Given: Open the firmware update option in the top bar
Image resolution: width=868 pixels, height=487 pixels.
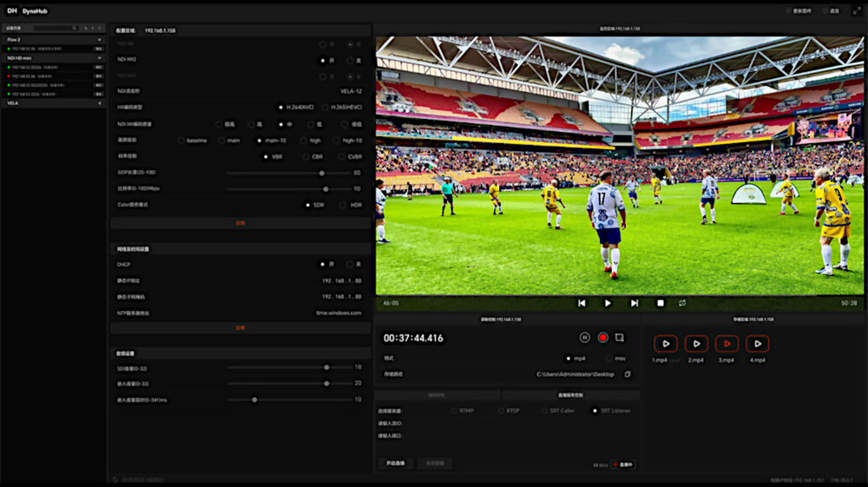Looking at the screenshot, I should [x=799, y=11].
